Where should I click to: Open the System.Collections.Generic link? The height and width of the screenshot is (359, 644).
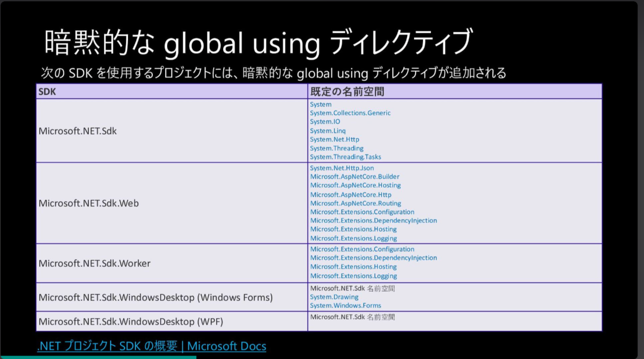click(x=350, y=113)
